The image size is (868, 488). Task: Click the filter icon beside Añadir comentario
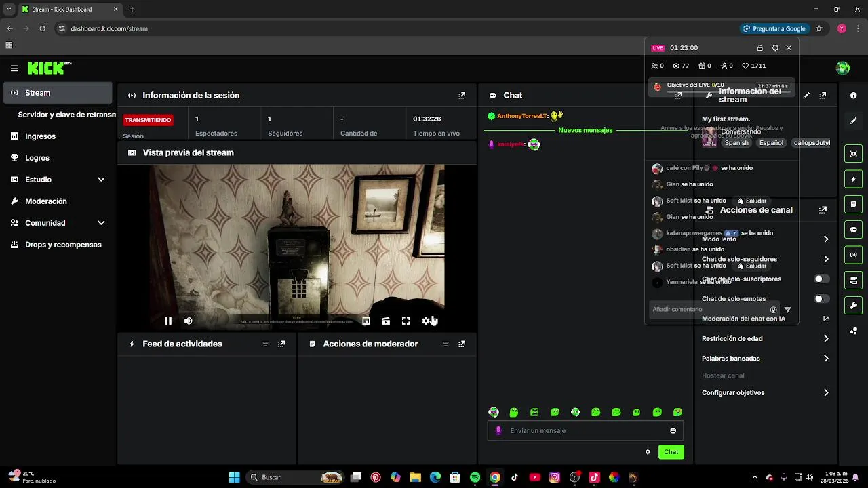pos(787,310)
